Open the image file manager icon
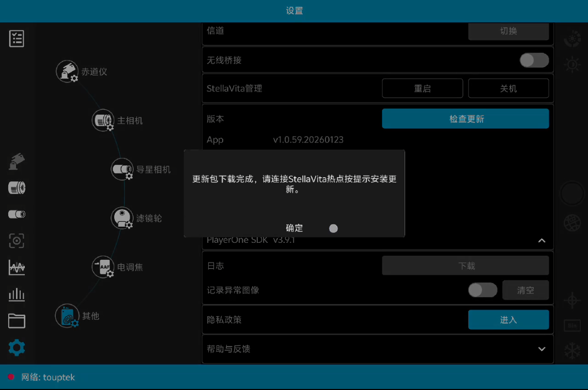This screenshot has height=390, width=588. tap(16, 321)
